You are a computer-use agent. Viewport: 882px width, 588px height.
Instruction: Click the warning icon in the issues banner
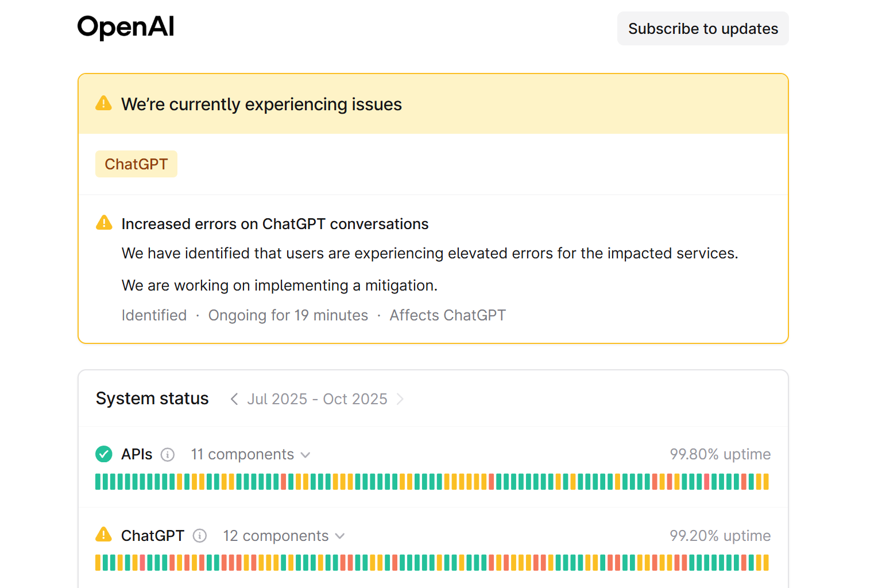103,103
